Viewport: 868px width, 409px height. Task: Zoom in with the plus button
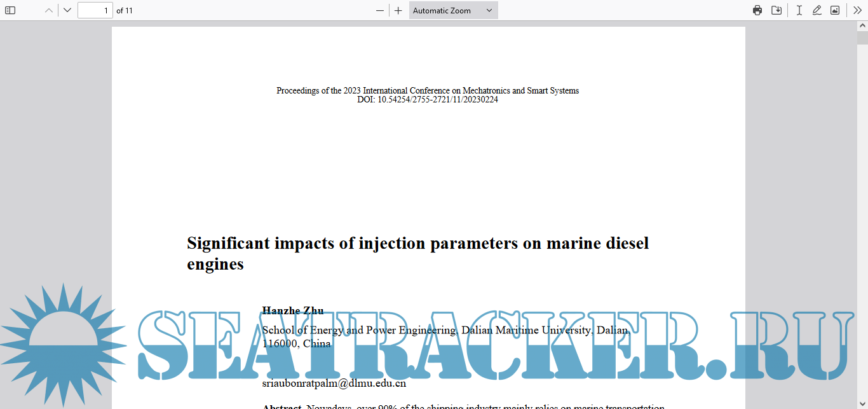398,10
